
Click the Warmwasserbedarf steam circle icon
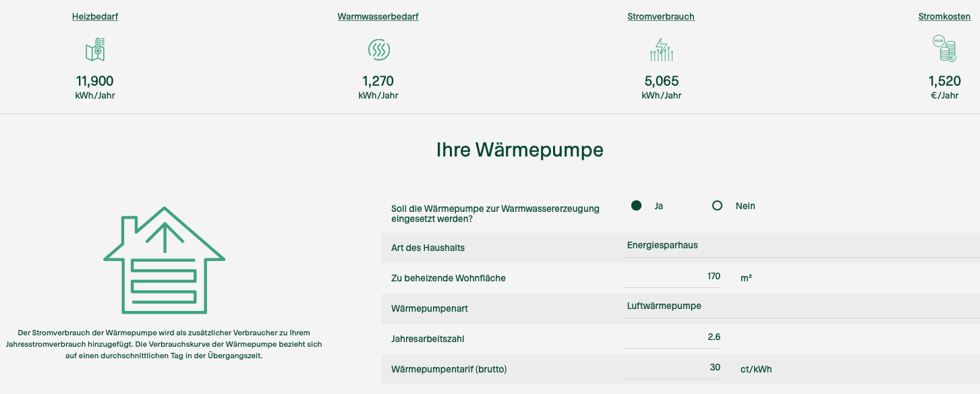[378, 49]
